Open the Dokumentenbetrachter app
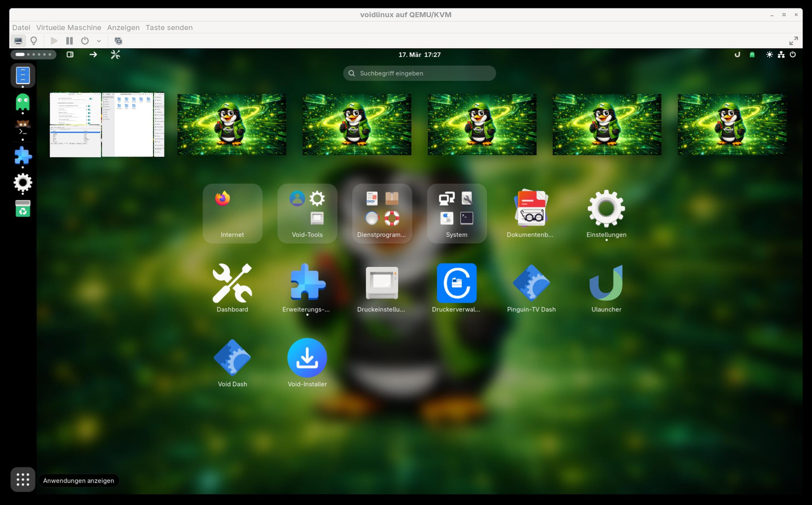 point(531,208)
